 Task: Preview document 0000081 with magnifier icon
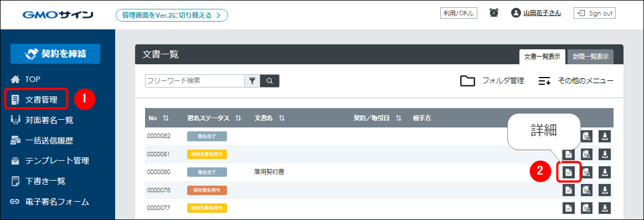(586, 154)
